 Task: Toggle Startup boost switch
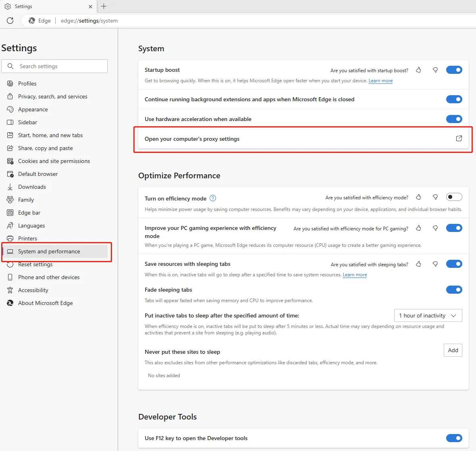454,70
